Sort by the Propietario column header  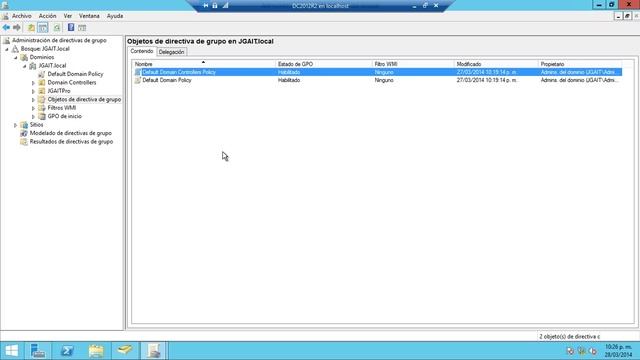click(580, 64)
